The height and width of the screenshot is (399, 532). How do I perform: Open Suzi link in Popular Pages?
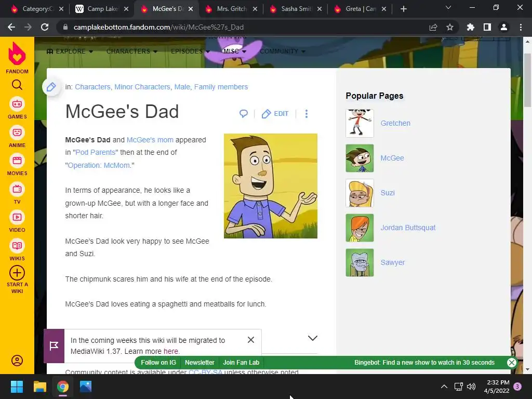(388, 193)
